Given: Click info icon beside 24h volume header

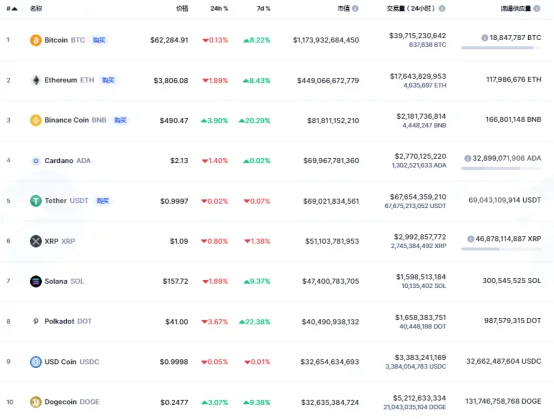Looking at the screenshot, I should click(x=442, y=8).
